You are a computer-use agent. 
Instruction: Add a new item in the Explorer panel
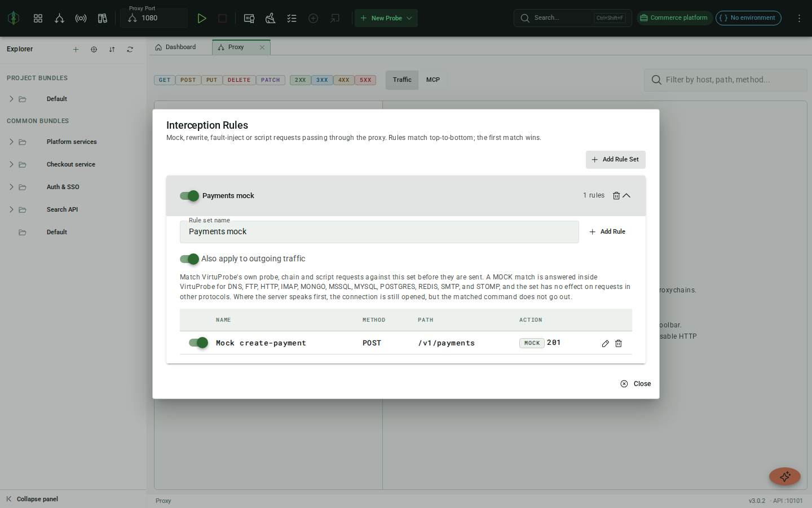(x=76, y=49)
